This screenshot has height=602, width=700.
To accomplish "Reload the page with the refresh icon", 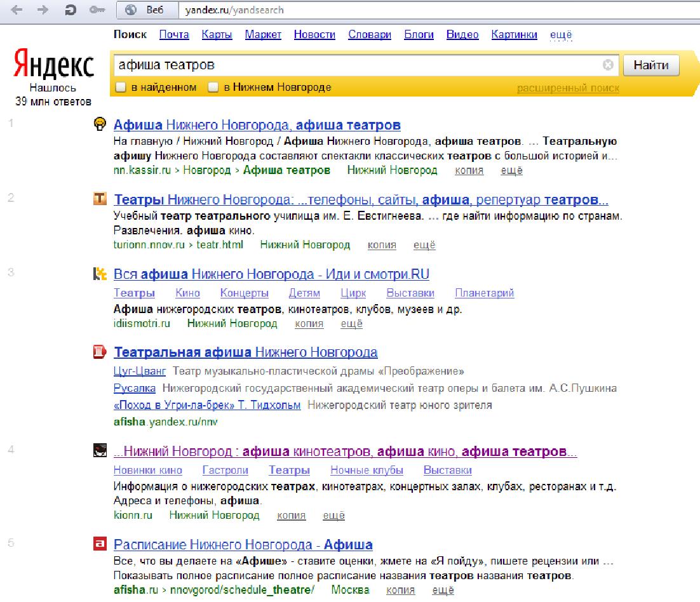I will [x=71, y=10].
